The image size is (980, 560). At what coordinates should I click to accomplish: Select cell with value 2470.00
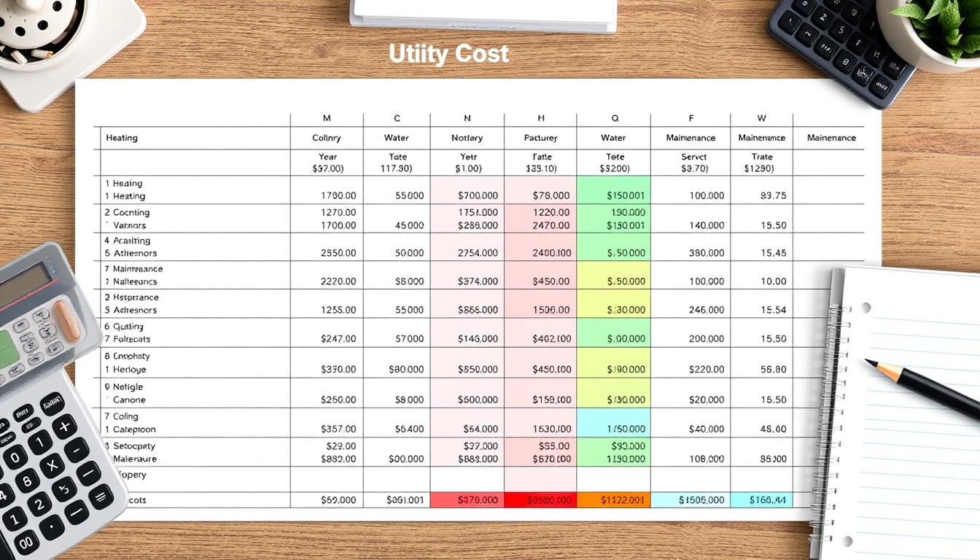[x=551, y=225]
